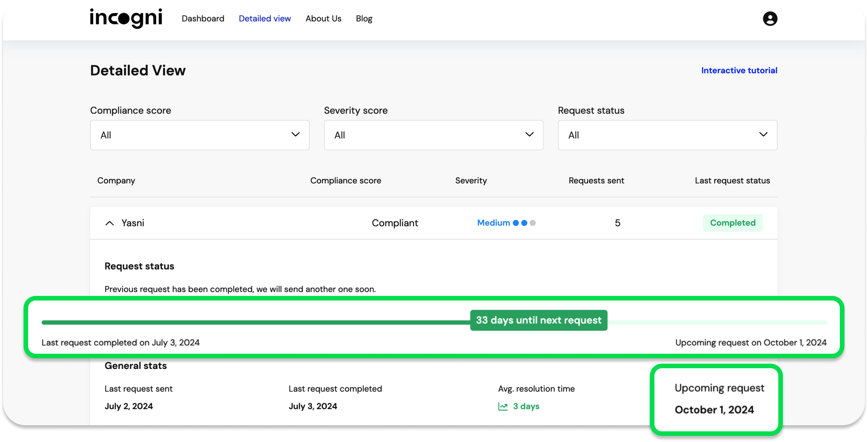Open the About Us page
Viewport: 868px width, 442px height.
[x=323, y=19]
